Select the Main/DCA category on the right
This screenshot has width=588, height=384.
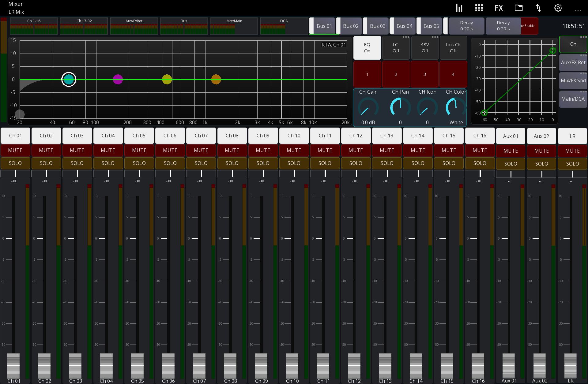pyautogui.click(x=573, y=99)
